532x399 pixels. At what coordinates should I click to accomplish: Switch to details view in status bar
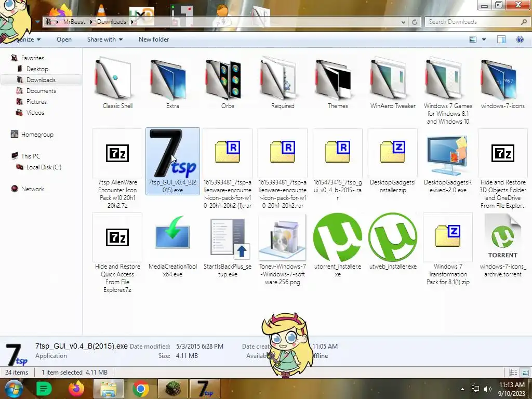pyautogui.click(x=513, y=373)
